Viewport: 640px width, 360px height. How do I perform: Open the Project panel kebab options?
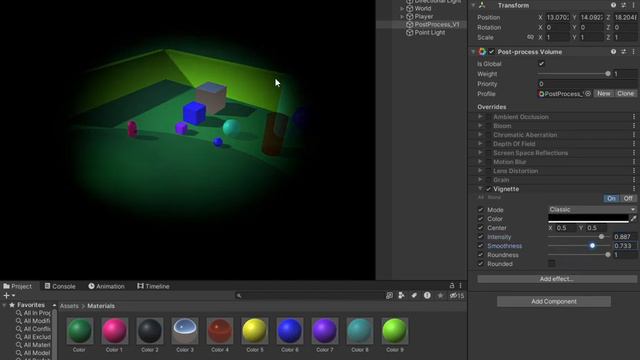pos(460,286)
